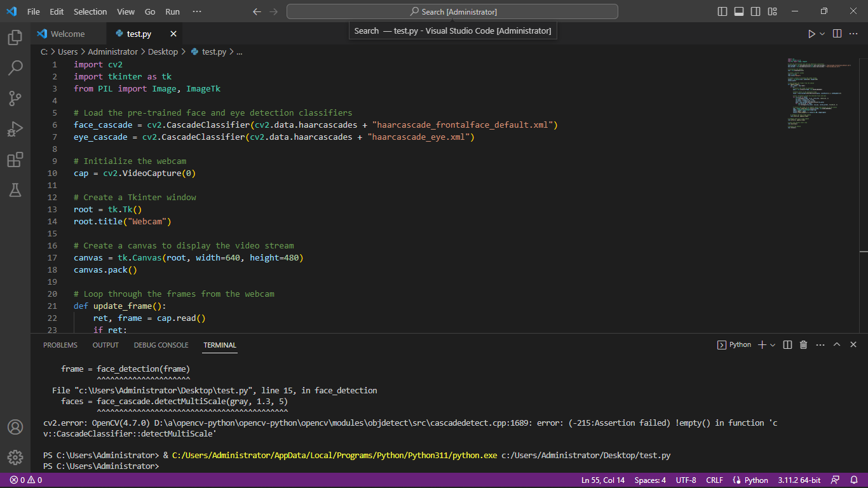Image resolution: width=868 pixels, height=488 pixels.
Task: Click the Run Python File play button
Action: [811, 34]
